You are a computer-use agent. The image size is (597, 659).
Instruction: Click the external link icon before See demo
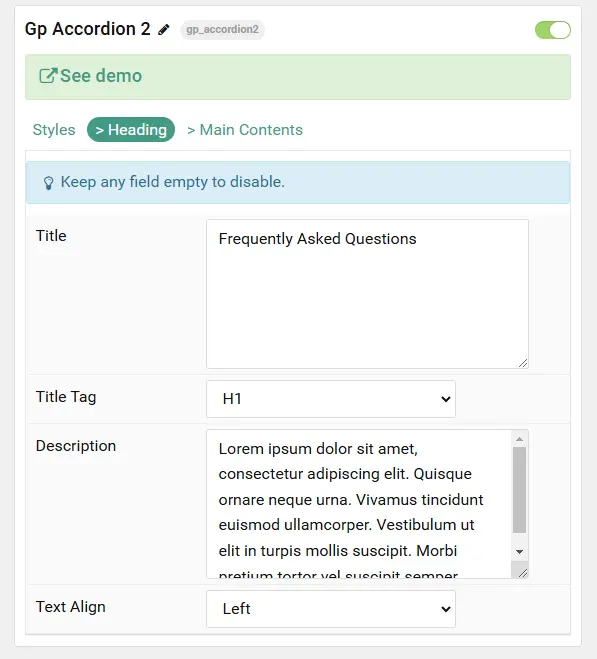pos(48,76)
